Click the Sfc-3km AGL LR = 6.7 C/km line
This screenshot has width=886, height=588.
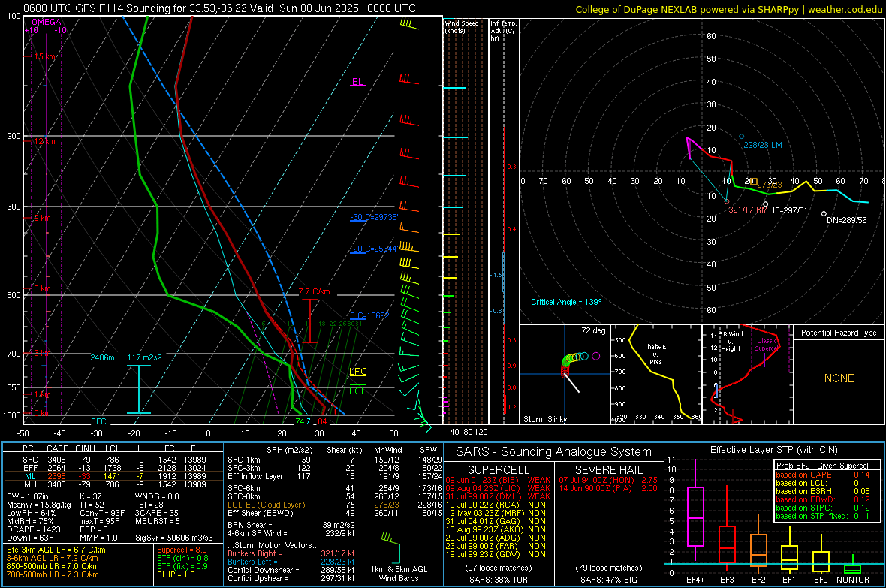click(56, 550)
